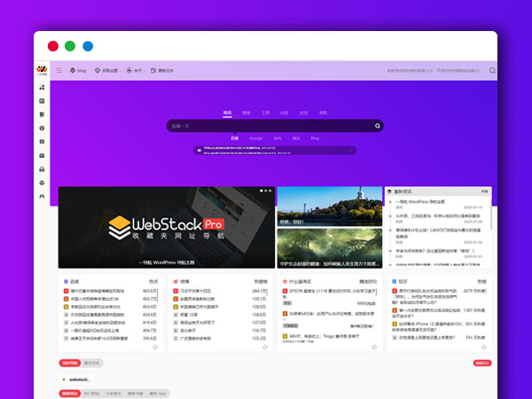This screenshot has height=399, width=532.
Task: Choose Google as the search engine
Action: pos(256,138)
